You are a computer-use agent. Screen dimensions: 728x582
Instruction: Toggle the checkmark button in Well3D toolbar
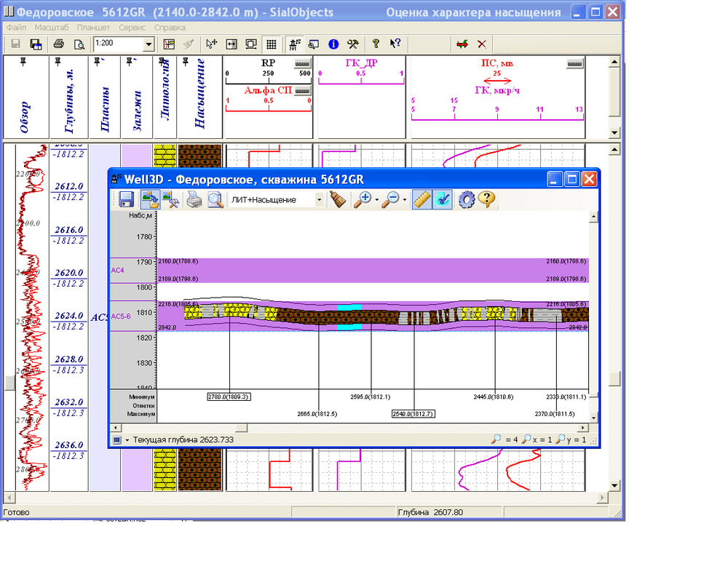(442, 200)
